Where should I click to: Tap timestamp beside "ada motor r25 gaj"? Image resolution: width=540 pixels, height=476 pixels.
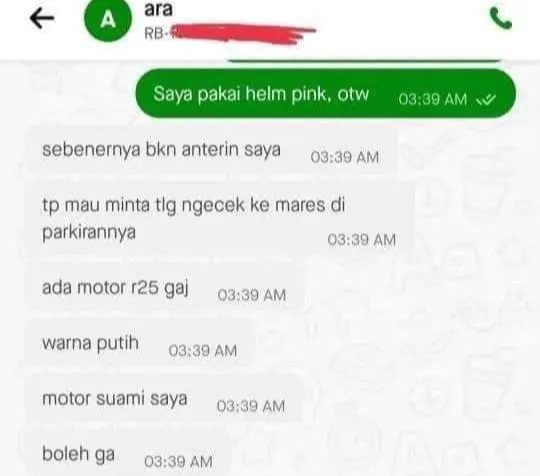click(252, 296)
